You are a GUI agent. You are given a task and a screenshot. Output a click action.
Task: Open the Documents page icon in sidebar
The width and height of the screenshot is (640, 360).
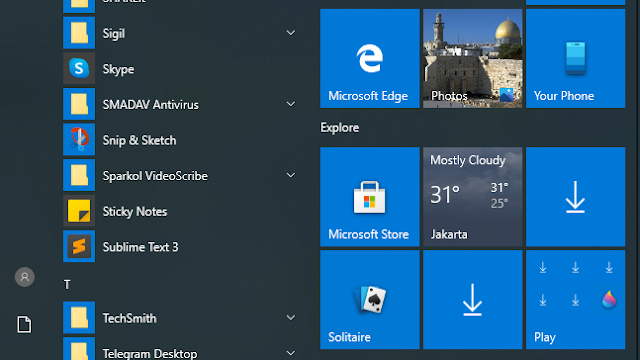pyautogui.click(x=24, y=324)
